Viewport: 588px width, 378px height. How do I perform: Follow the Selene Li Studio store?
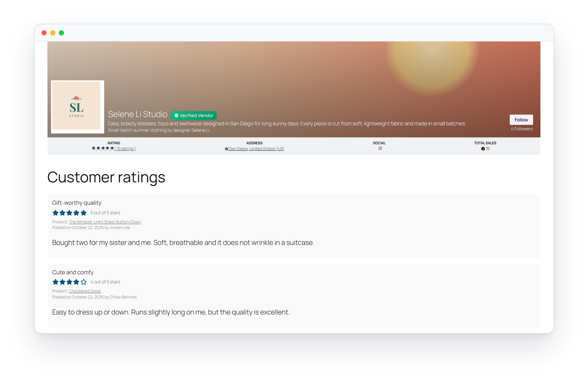[521, 120]
